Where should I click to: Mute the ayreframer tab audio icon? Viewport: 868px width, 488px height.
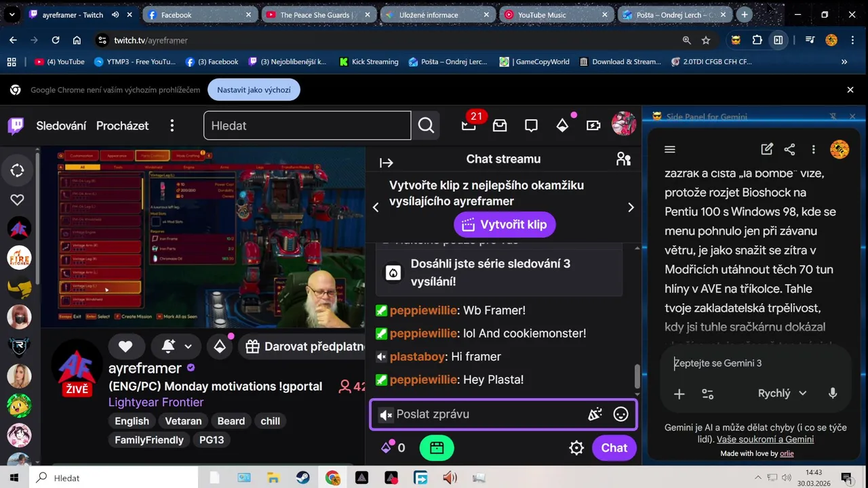tap(115, 14)
